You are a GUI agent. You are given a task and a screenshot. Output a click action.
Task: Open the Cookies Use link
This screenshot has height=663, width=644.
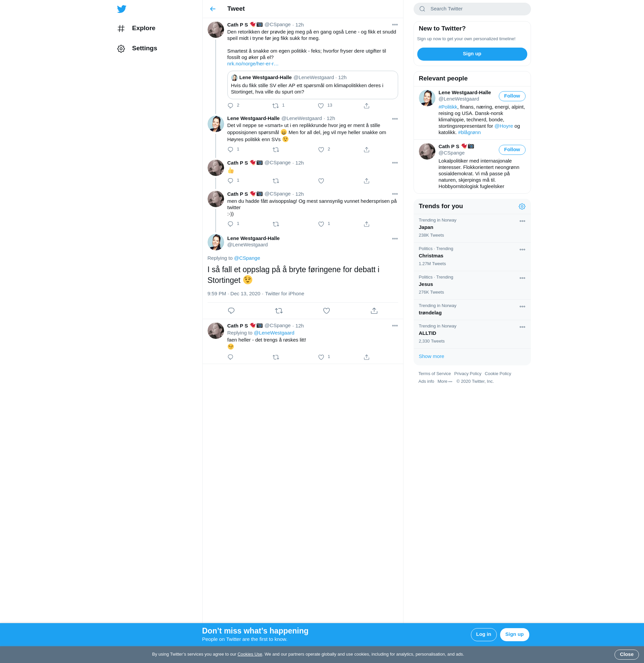(x=250, y=654)
